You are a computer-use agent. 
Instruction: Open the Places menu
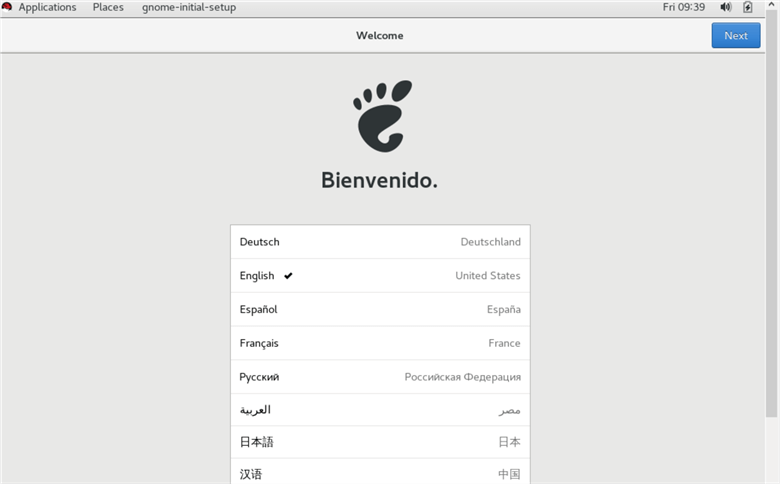[108, 7]
